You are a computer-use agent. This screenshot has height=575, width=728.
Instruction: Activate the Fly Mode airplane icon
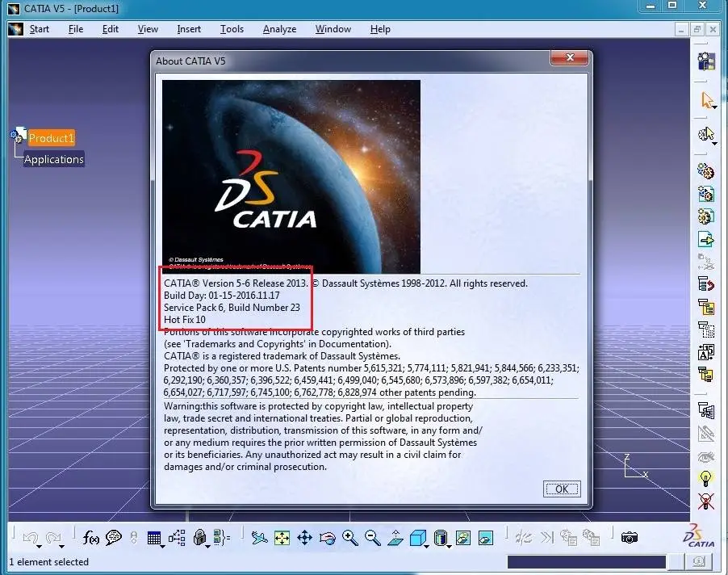260,538
